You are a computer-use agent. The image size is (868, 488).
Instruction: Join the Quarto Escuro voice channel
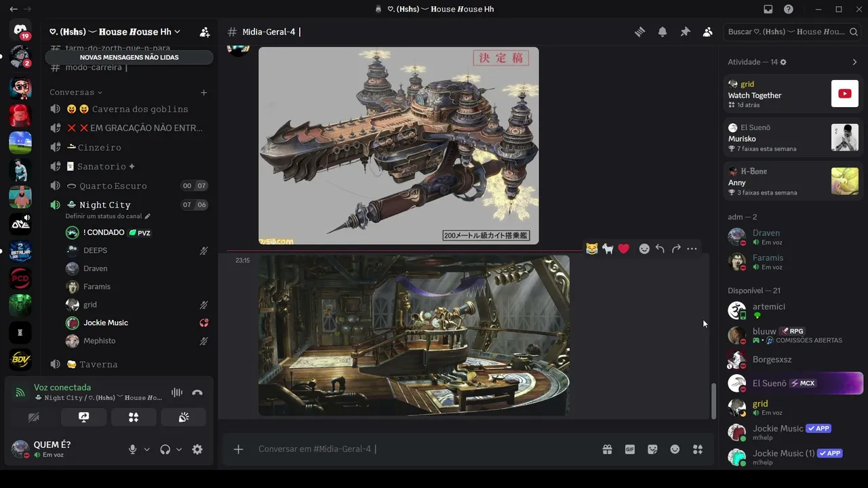(x=129, y=186)
